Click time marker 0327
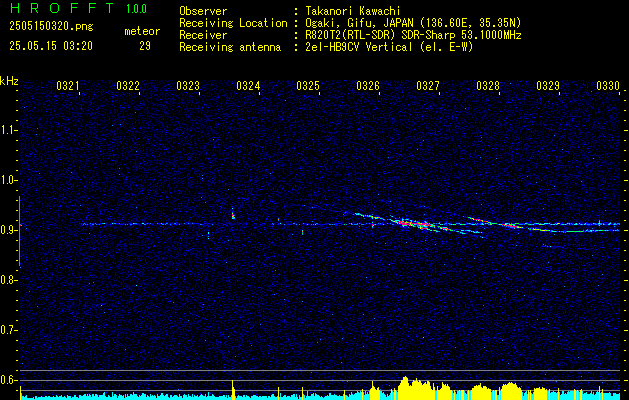Image resolution: width=629 pixels, height=400 pixels. point(428,85)
